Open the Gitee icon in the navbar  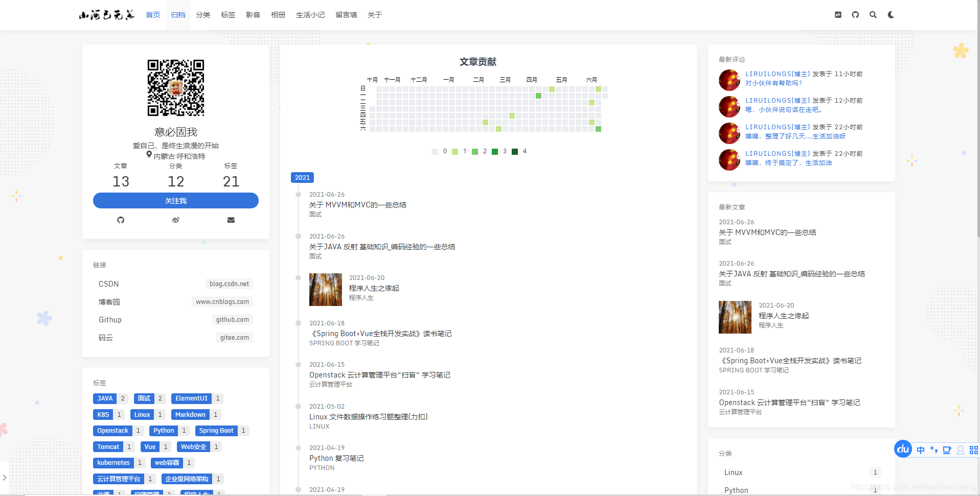pyautogui.click(x=838, y=15)
